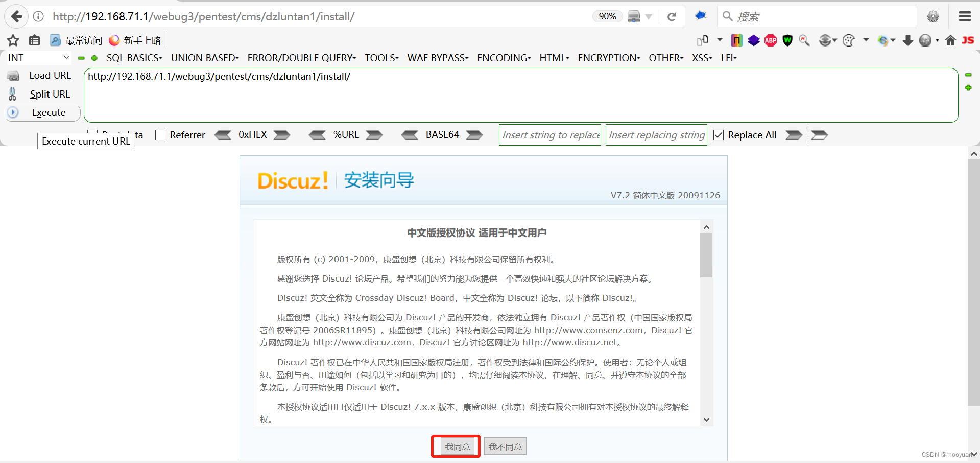Click the Adblock Plus ABP icon

point(771,40)
